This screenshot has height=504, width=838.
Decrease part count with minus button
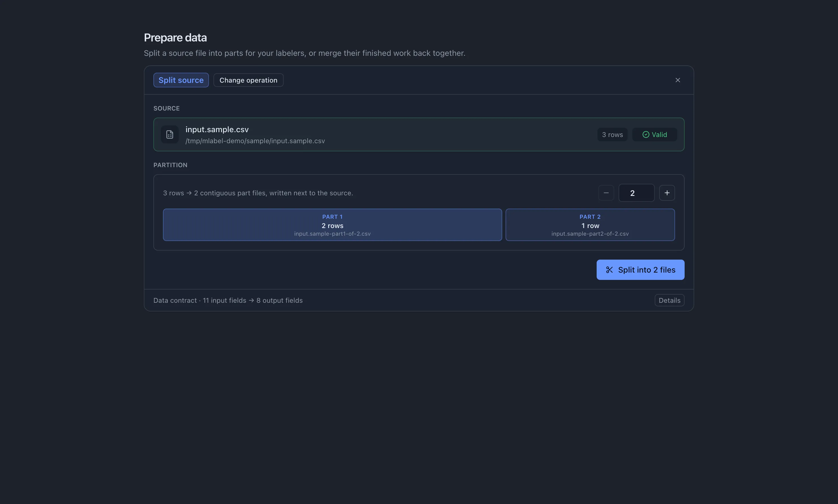click(x=606, y=193)
